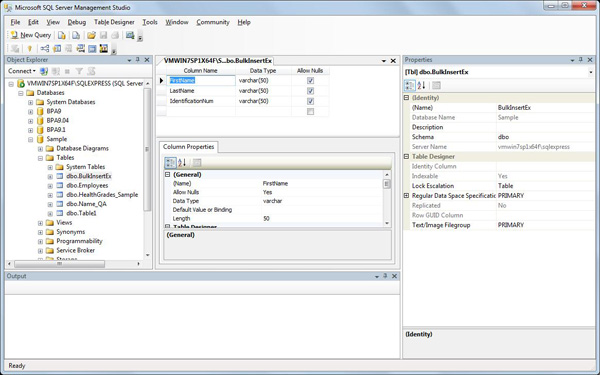Image resolution: width=600 pixels, height=375 pixels.
Task: Select the Column Properties tab
Action: click(x=189, y=147)
